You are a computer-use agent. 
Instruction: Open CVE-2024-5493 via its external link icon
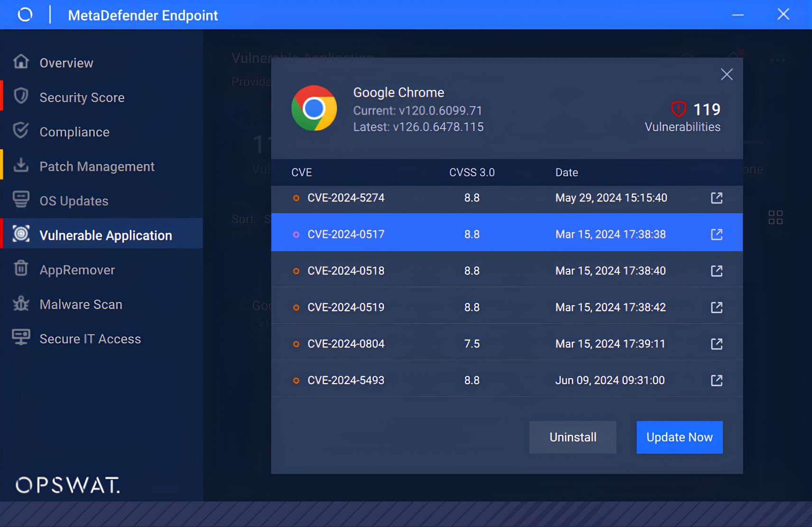click(x=717, y=380)
